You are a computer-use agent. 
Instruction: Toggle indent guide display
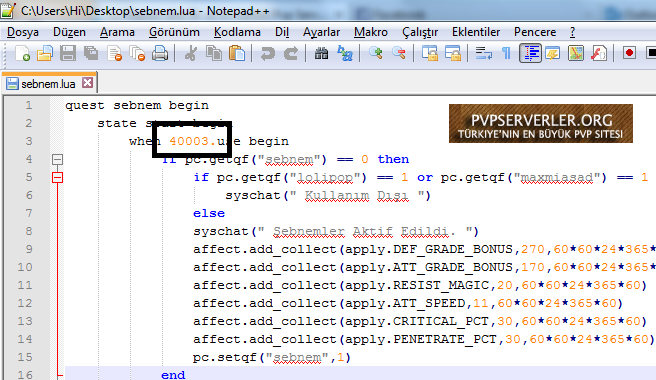[530, 54]
